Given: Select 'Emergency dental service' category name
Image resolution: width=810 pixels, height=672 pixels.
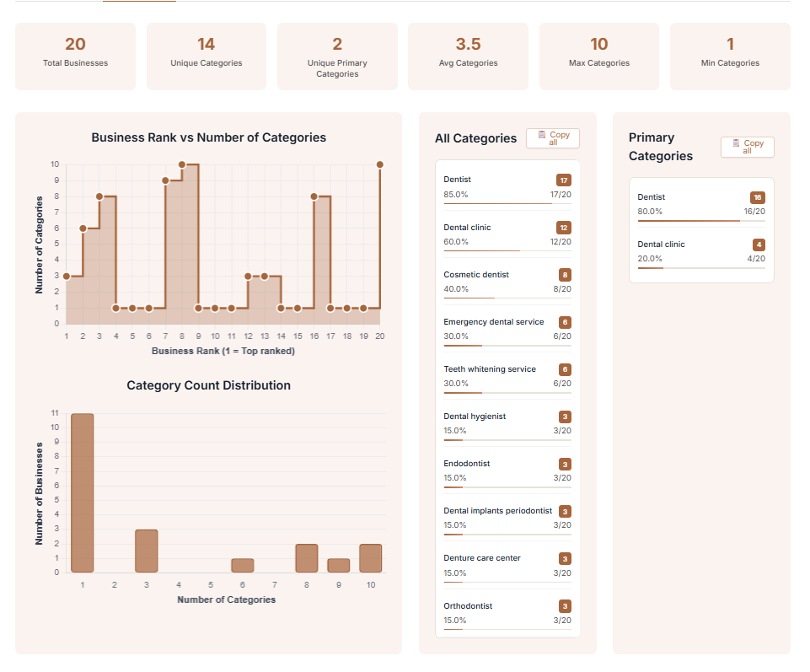Looking at the screenshot, I should pos(494,321).
